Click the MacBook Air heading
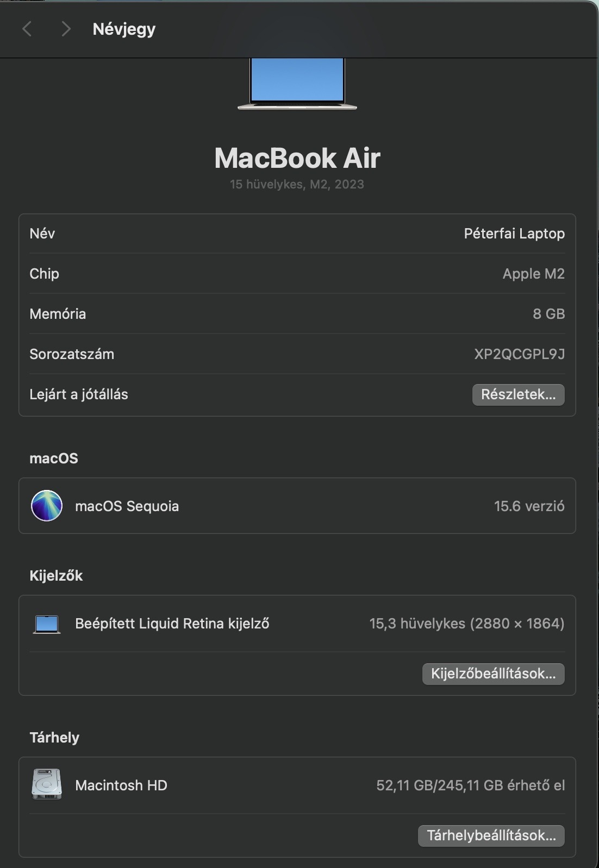Image resolution: width=599 pixels, height=868 pixels. (x=297, y=158)
